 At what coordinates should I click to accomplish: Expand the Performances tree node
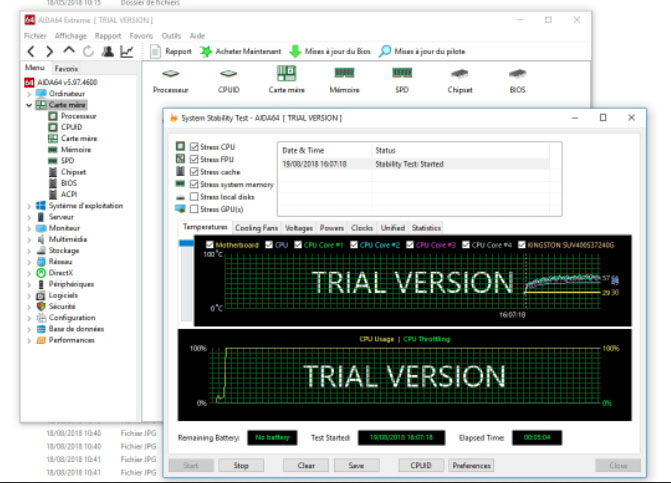tap(29, 341)
